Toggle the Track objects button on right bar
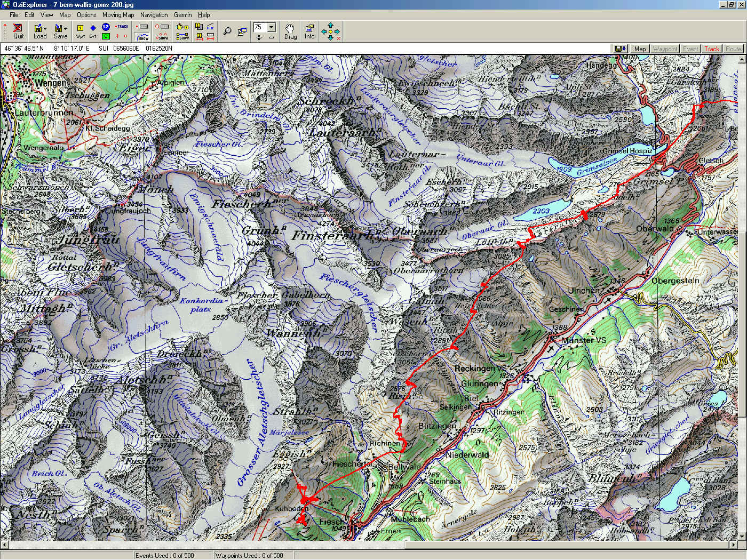Image resolution: width=747 pixels, height=560 pixels. pos(712,49)
